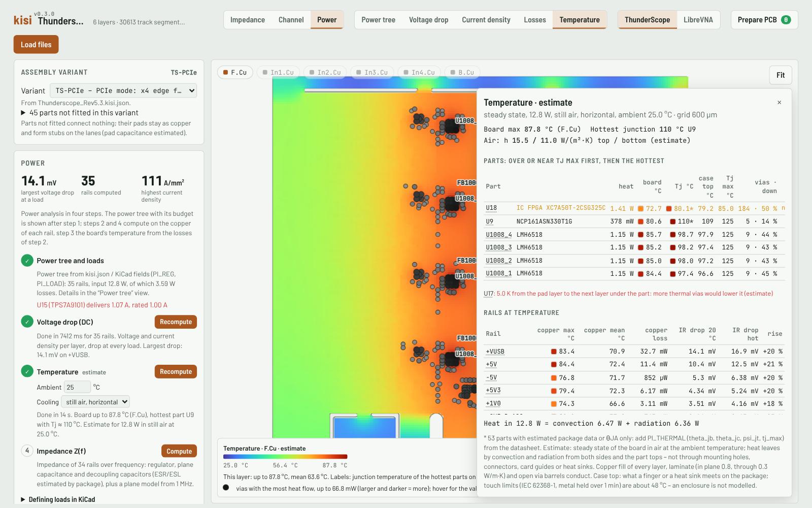
Task: Click the kisi logo
Action: 22,20
